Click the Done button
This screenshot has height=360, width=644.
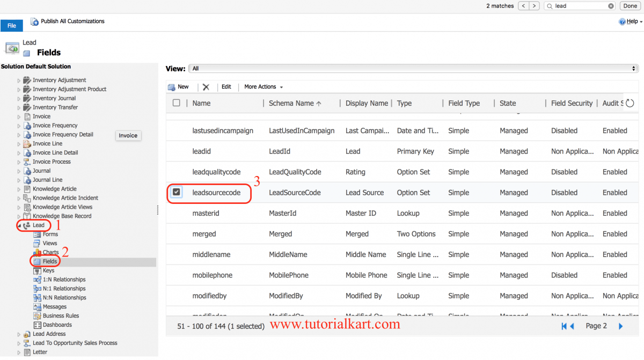click(630, 5)
